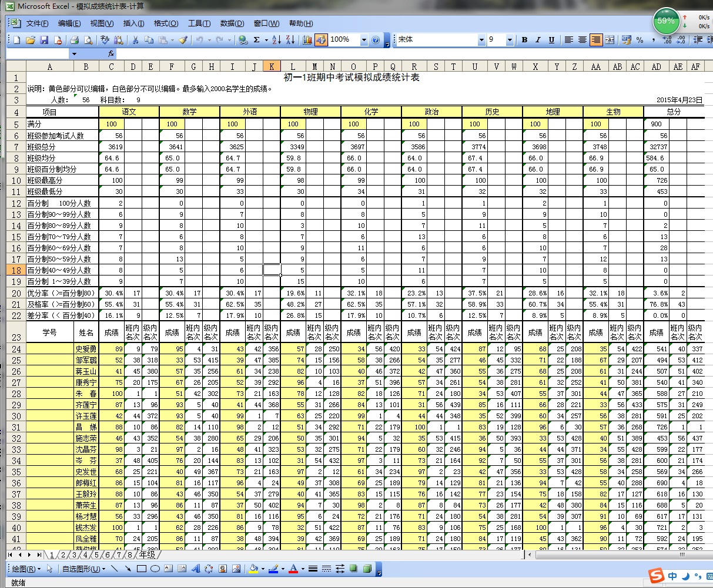Save the workbook with the floppy icon
This screenshot has width=713, height=588.
click(x=44, y=40)
